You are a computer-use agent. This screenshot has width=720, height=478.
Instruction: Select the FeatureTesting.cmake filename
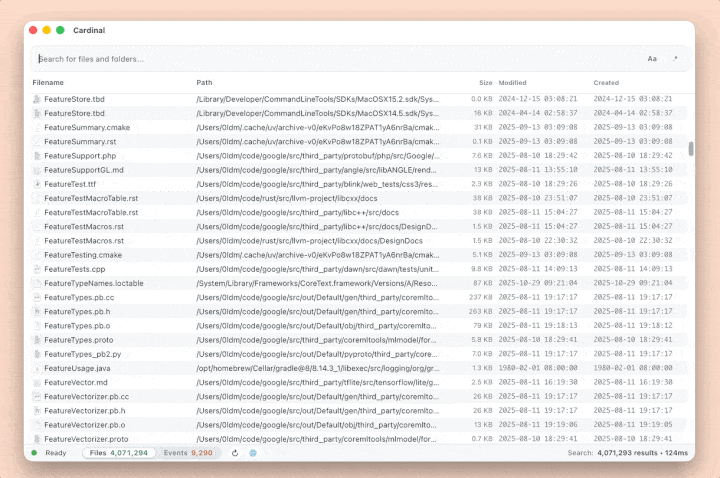point(83,255)
